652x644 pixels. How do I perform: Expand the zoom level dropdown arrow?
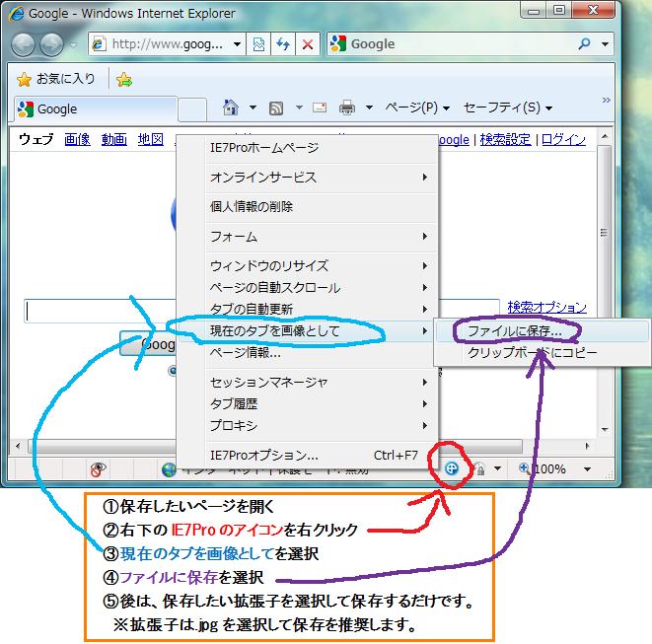[587, 469]
